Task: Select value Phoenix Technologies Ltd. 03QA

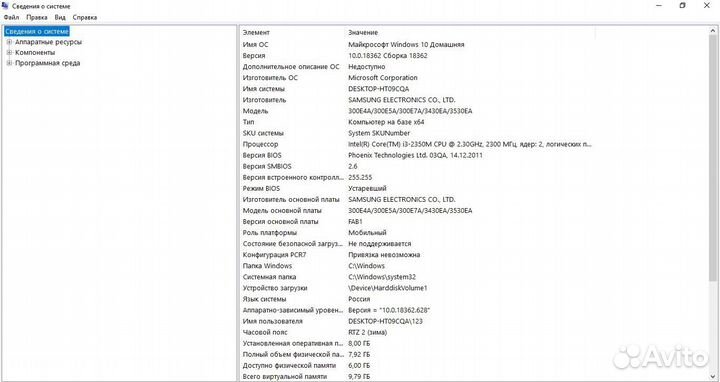Action: tap(416, 155)
